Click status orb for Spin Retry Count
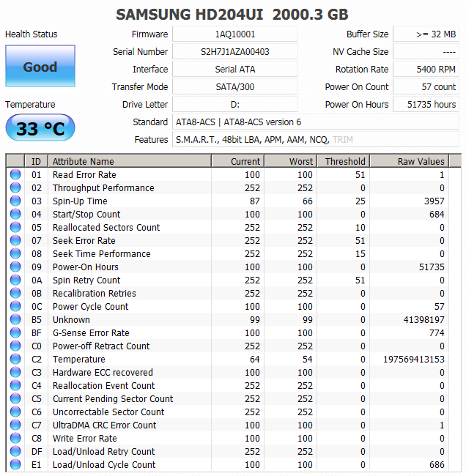 15,280
